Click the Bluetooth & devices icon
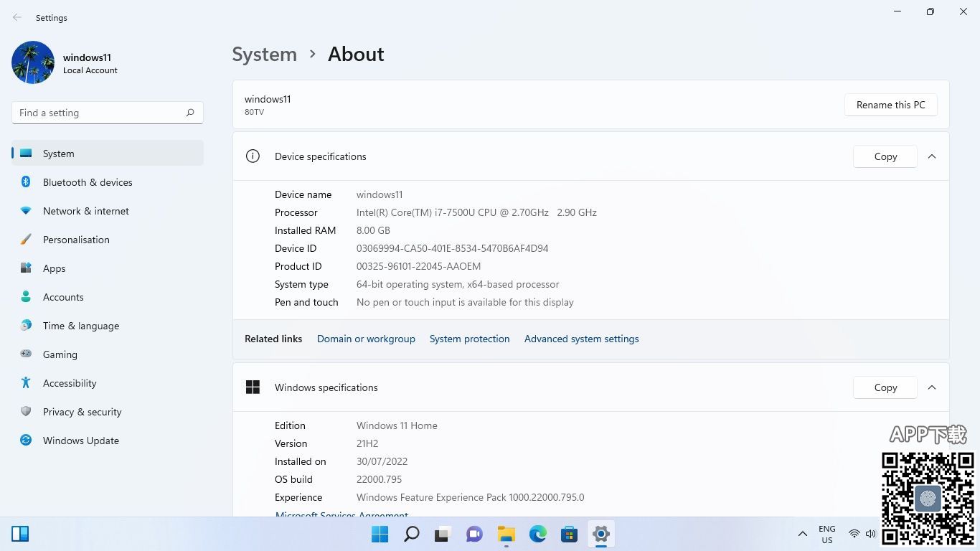 pyautogui.click(x=26, y=182)
